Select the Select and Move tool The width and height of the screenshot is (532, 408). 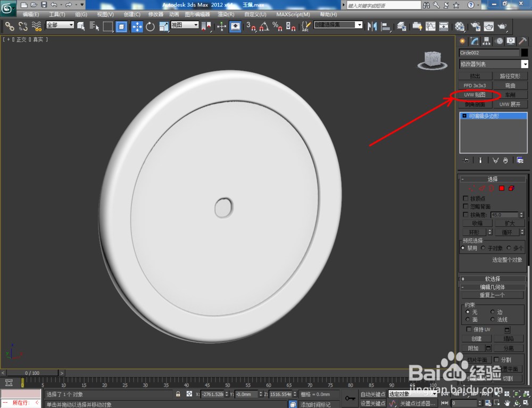pos(137,27)
